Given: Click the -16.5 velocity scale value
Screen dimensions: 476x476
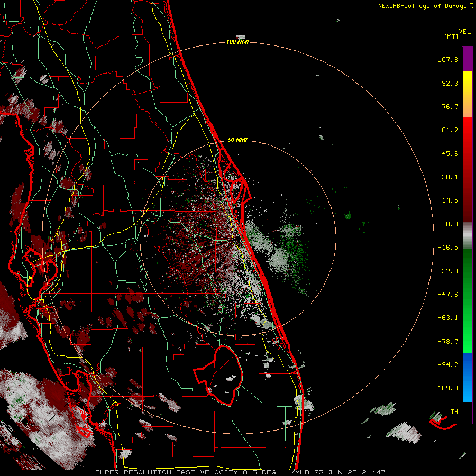Looking at the screenshot, I should (448, 248).
